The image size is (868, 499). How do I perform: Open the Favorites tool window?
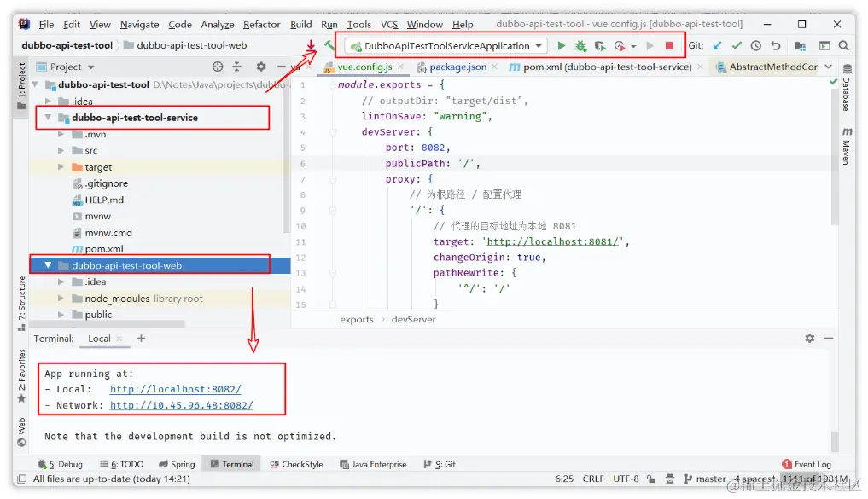(21, 375)
